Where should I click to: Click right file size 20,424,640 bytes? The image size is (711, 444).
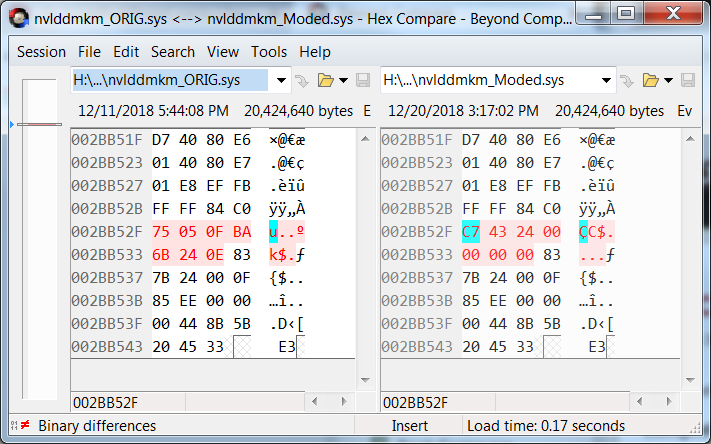609,111
